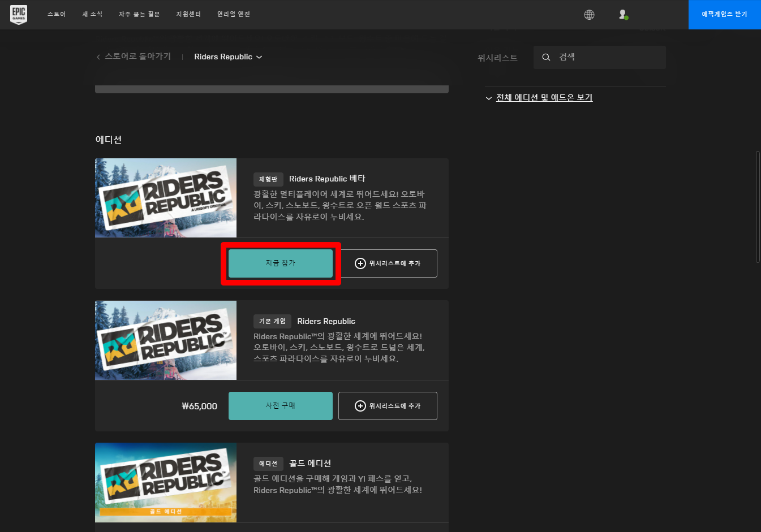Viewport: 761px width, 532px height.
Task: Open the 지원센터 menu item
Action: click(x=188, y=14)
